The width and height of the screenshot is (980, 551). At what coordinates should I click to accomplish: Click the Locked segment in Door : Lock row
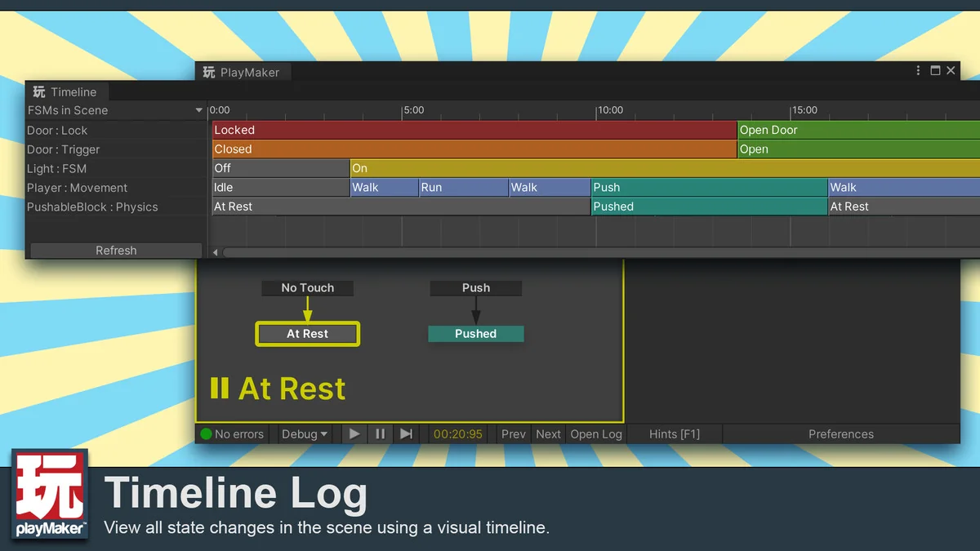(x=474, y=130)
